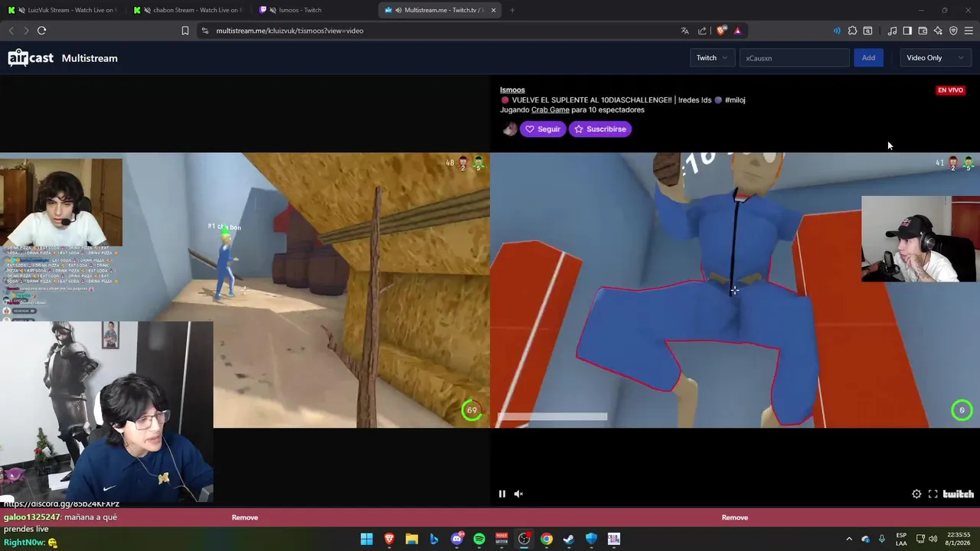Go back in browser history
Screen dimensions: 980x551
point(11,31)
